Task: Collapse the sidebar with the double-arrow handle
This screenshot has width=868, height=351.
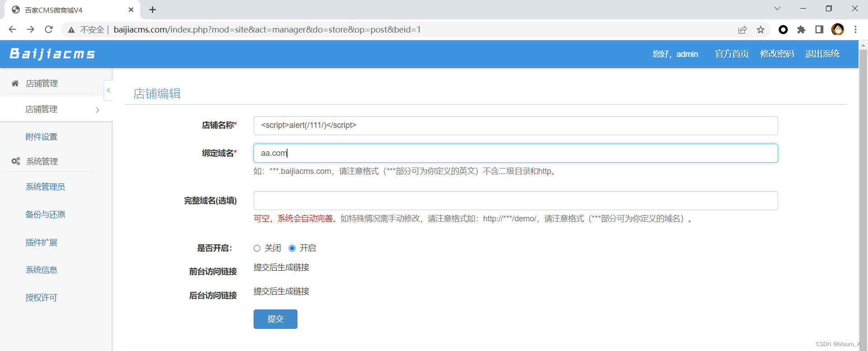Action: 108,90
